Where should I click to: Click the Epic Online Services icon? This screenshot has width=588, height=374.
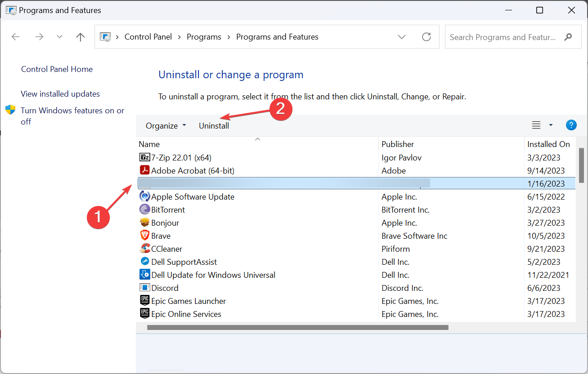click(144, 314)
